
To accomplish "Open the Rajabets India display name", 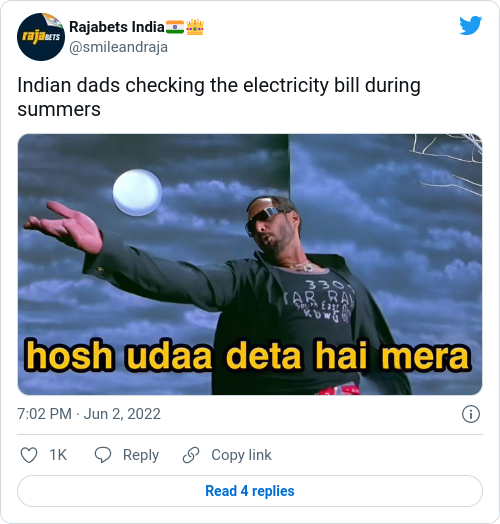I will [x=117, y=27].
